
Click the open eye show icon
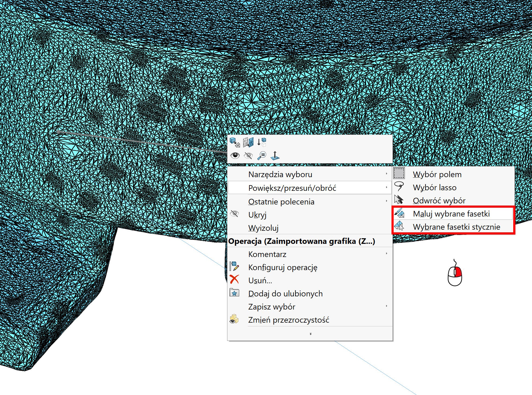click(x=235, y=155)
